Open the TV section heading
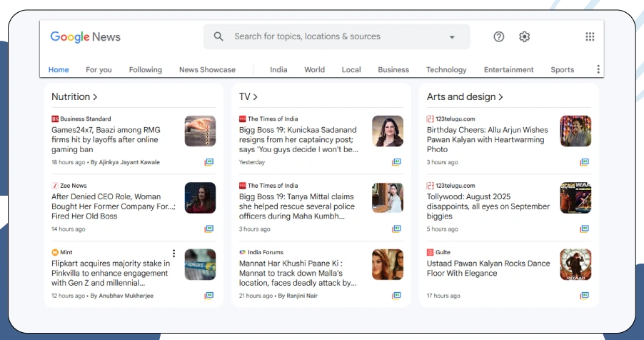The image size is (644, 340). [248, 96]
